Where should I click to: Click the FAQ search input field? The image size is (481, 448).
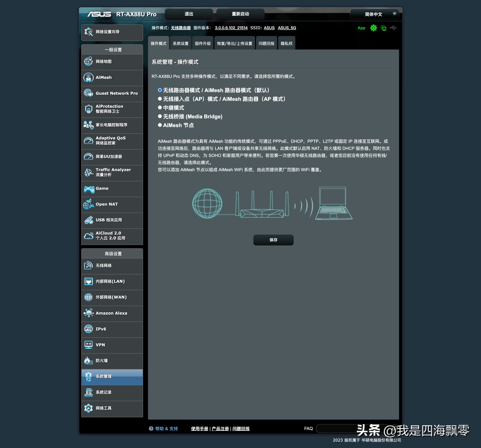coord(352,428)
